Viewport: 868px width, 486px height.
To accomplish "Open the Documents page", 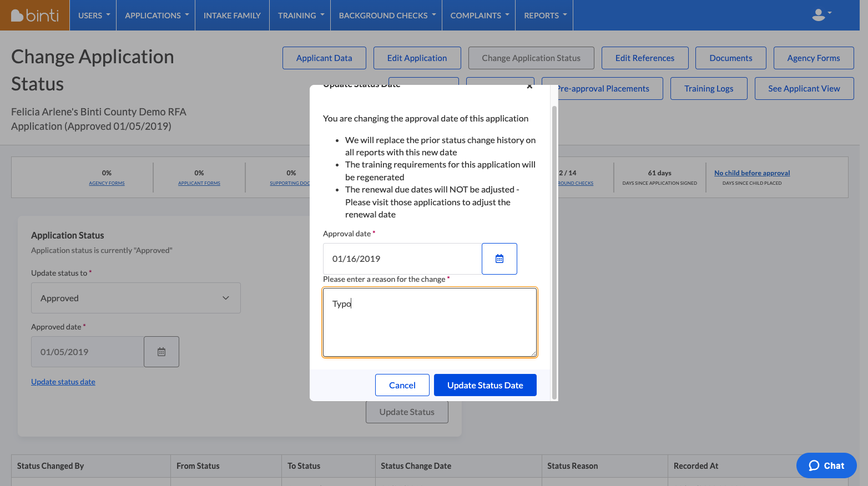I will tap(731, 58).
